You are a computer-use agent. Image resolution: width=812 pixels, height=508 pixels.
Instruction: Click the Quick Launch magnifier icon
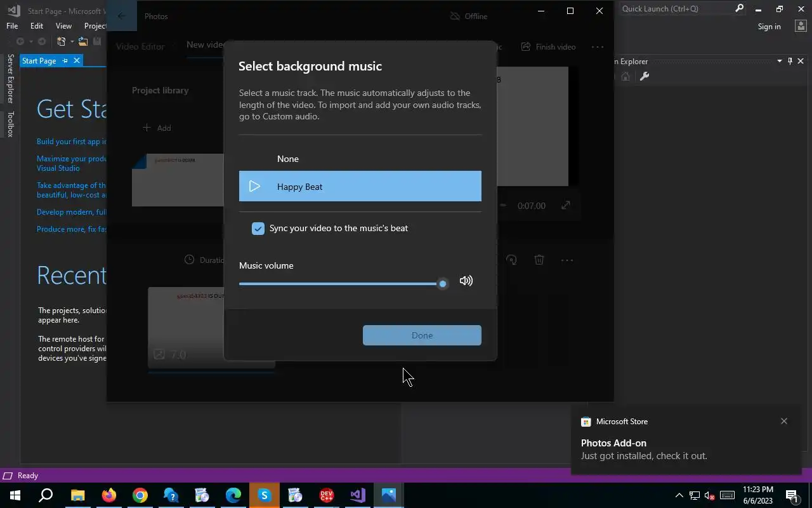coord(739,9)
